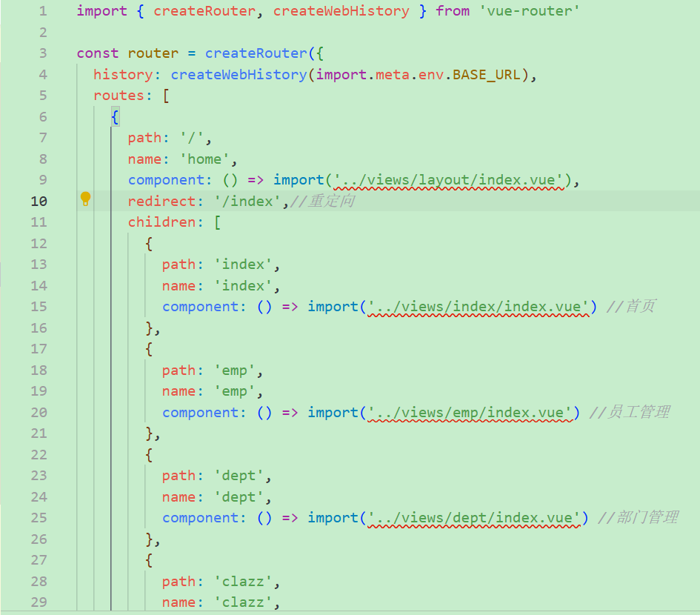700x615 pixels.
Task: Click '../views/index/index.vue' import path
Action: 479,307
